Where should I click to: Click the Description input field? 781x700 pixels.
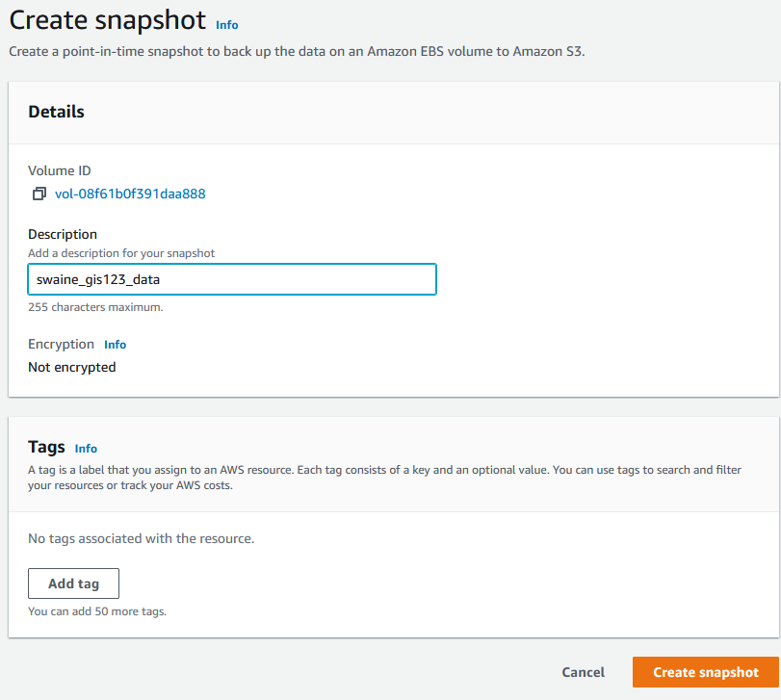(x=232, y=279)
